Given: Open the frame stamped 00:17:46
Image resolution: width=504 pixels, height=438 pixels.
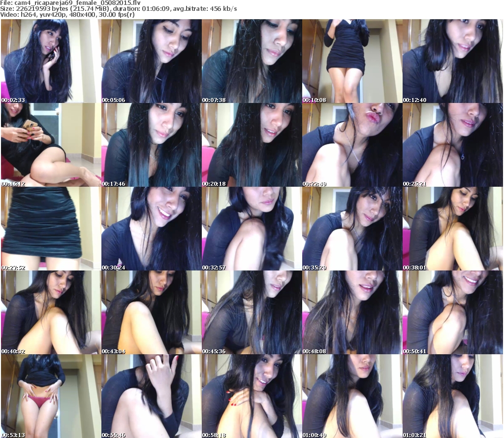Looking at the screenshot, I should (152, 145).
